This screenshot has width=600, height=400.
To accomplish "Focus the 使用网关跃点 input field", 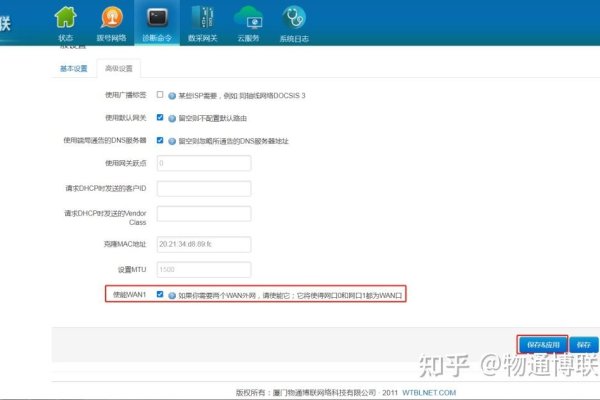I will tap(204, 163).
